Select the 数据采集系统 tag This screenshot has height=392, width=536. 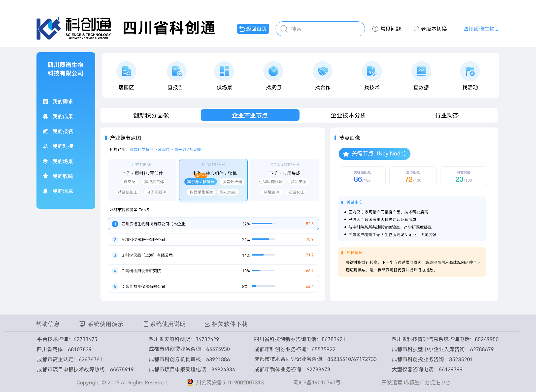[x=201, y=192]
